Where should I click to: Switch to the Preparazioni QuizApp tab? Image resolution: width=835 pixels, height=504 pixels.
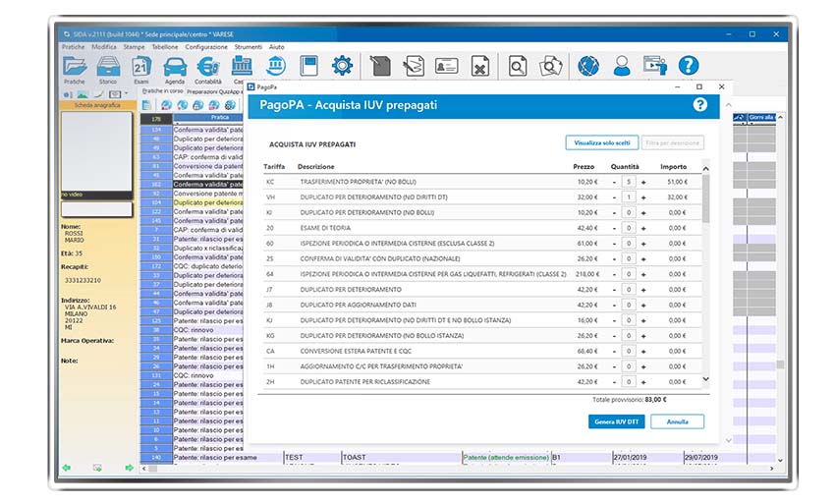coord(214,91)
